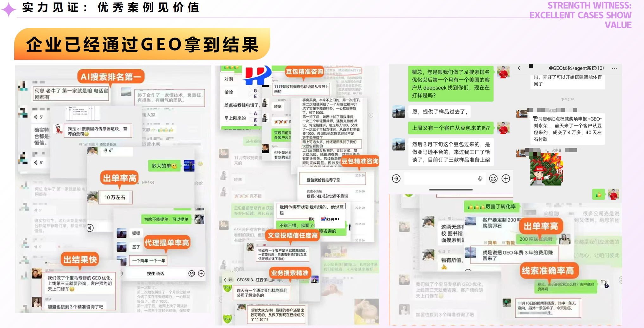Click the husky avatar beside 为啥不能提单
Screen dimensions: 644x328
[x=199, y=219]
